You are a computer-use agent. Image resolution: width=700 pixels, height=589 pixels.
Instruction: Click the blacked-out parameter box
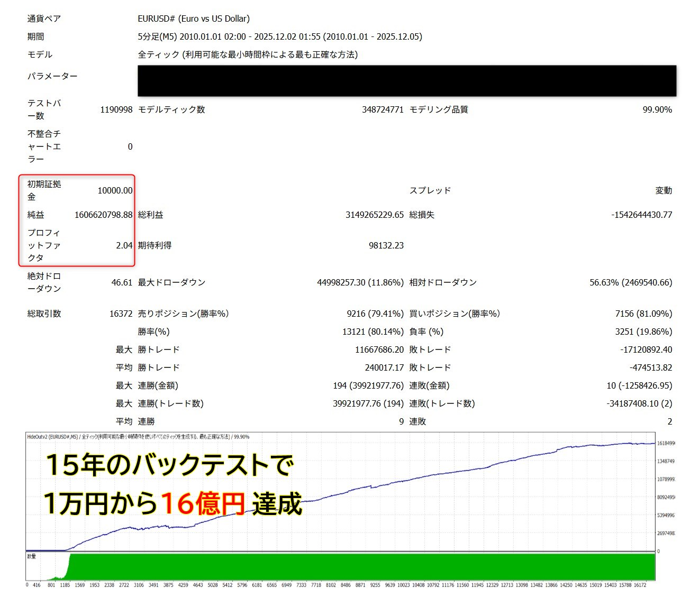click(406, 81)
